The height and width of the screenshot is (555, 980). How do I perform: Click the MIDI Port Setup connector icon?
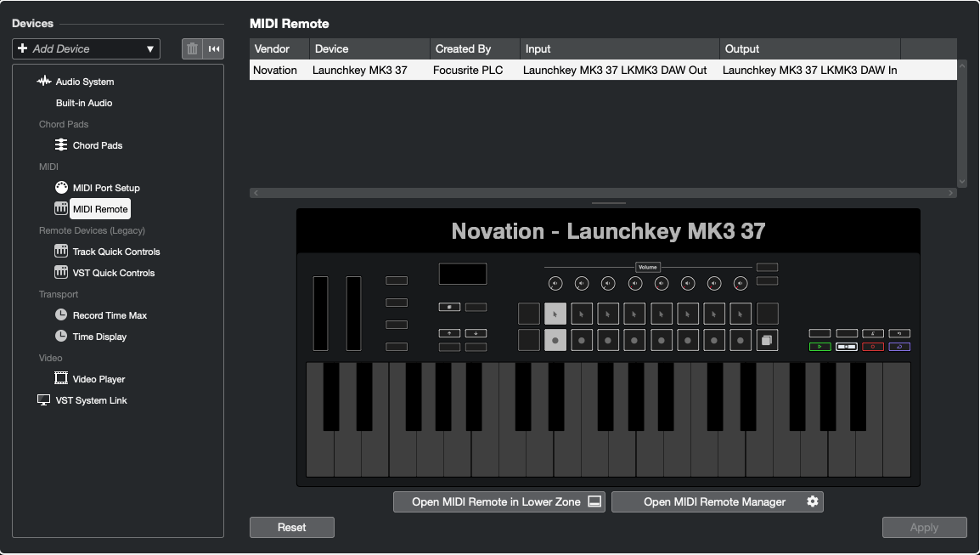tap(61, 187)
